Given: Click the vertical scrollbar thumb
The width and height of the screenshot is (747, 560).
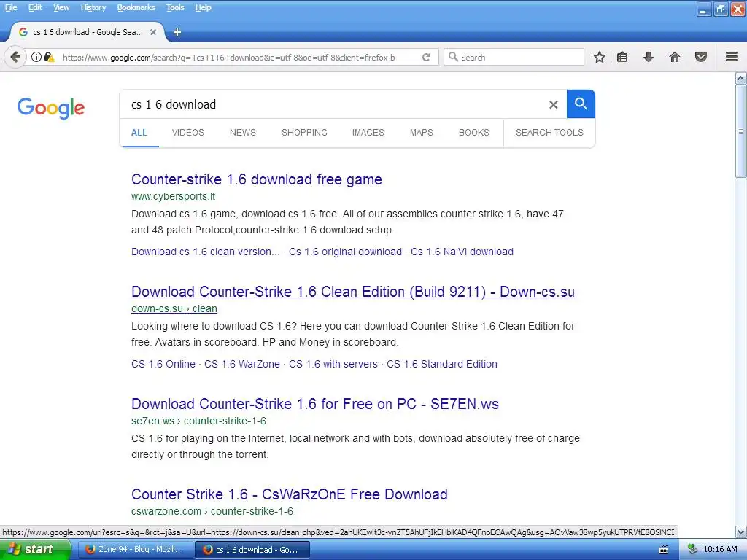Looking at the screenshot, I should (741, 131).
